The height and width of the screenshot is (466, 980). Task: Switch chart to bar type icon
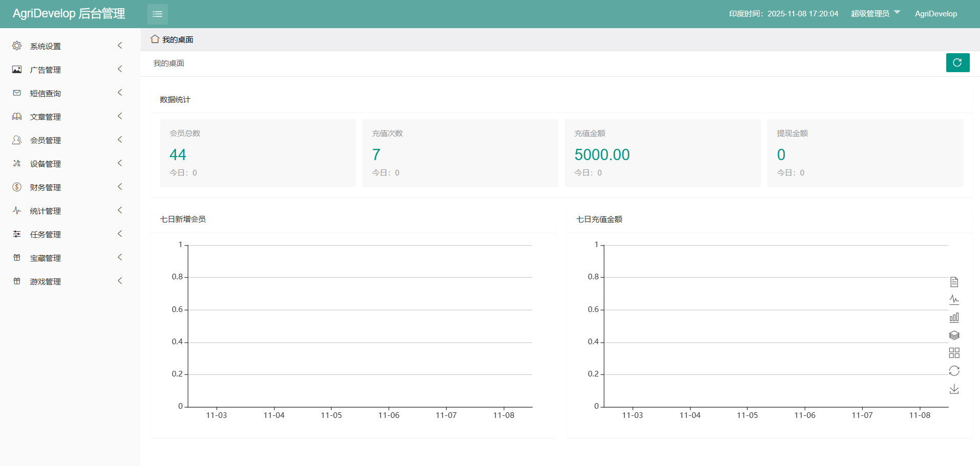click(x=954, y=318)
